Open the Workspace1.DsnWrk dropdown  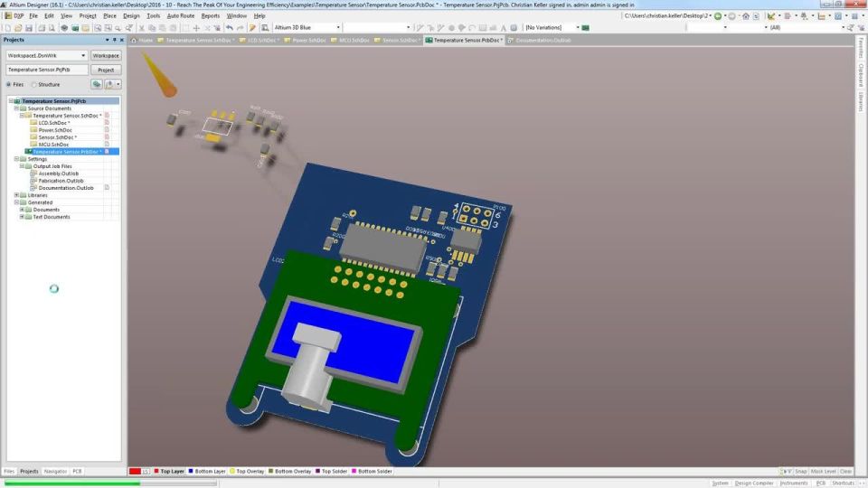click(x=83, y=55)
